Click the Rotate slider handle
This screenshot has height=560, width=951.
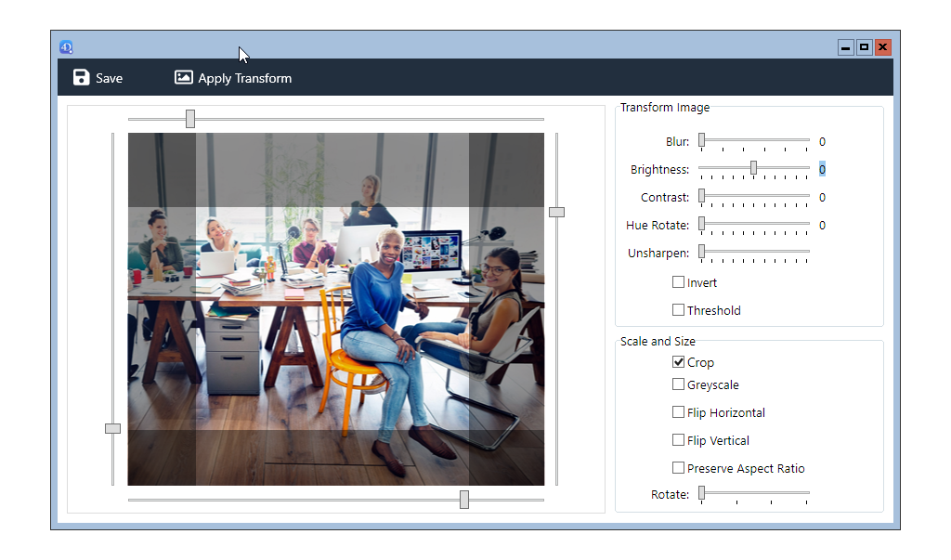[x=702, y=492]
